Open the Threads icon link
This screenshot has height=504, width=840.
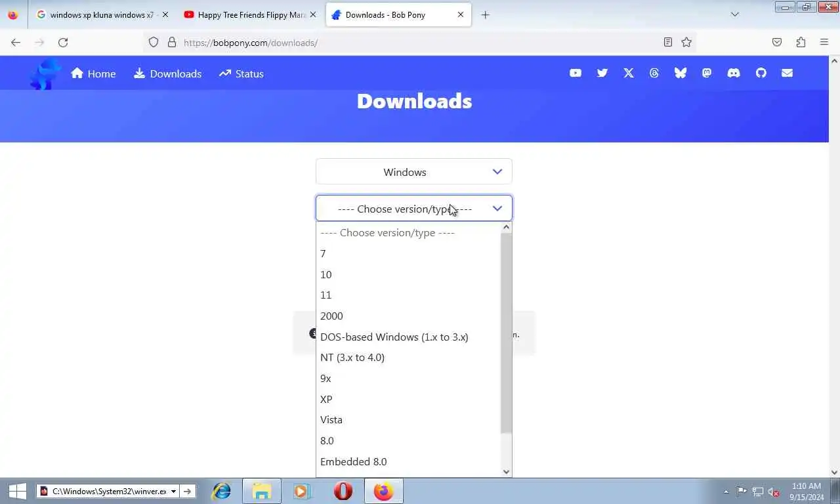click(x=654, y=73)
